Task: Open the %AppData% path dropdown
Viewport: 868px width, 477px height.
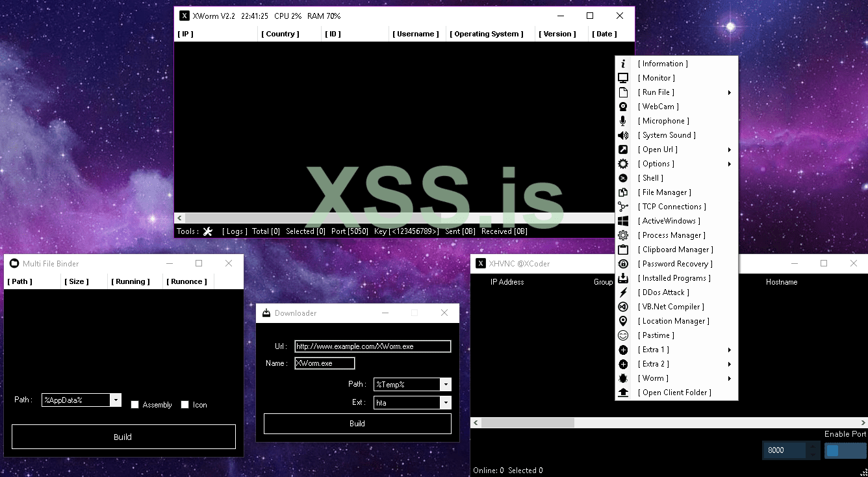Action: point(116,400)
